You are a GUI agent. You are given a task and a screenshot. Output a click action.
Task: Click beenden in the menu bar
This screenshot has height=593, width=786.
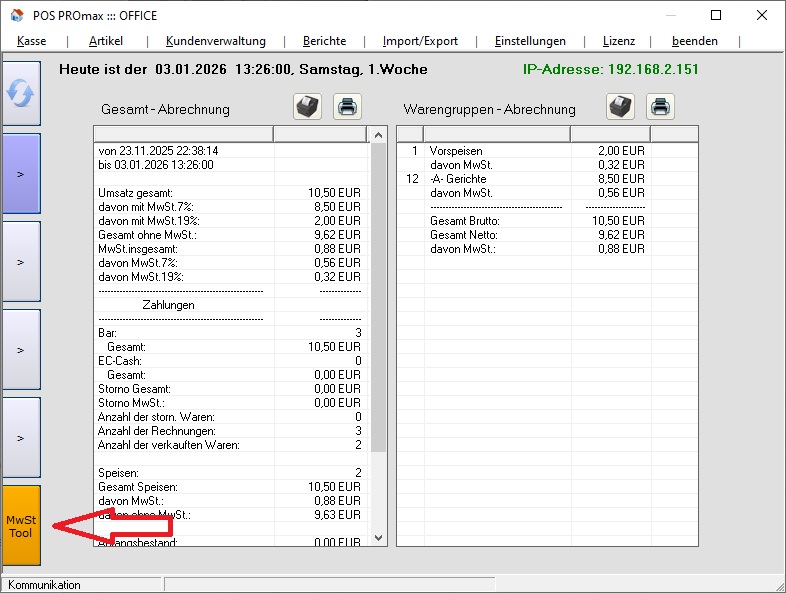(x=695, y=41)
